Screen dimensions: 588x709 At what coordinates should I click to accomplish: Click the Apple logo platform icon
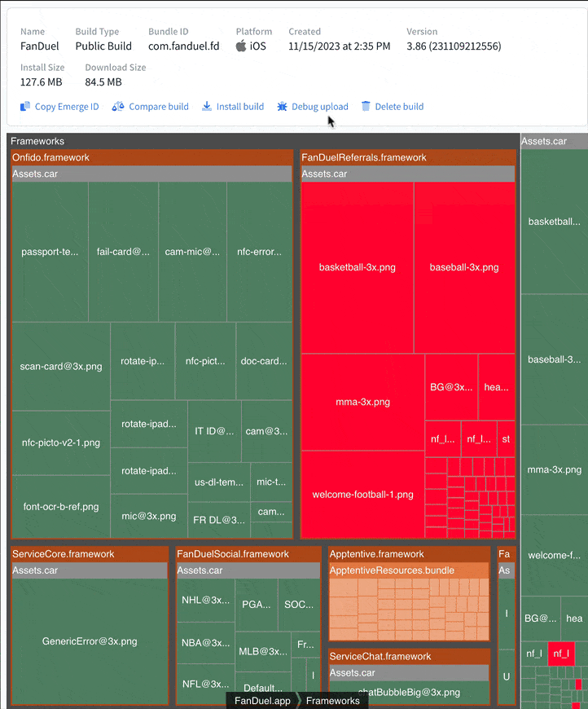click(241, 46)
